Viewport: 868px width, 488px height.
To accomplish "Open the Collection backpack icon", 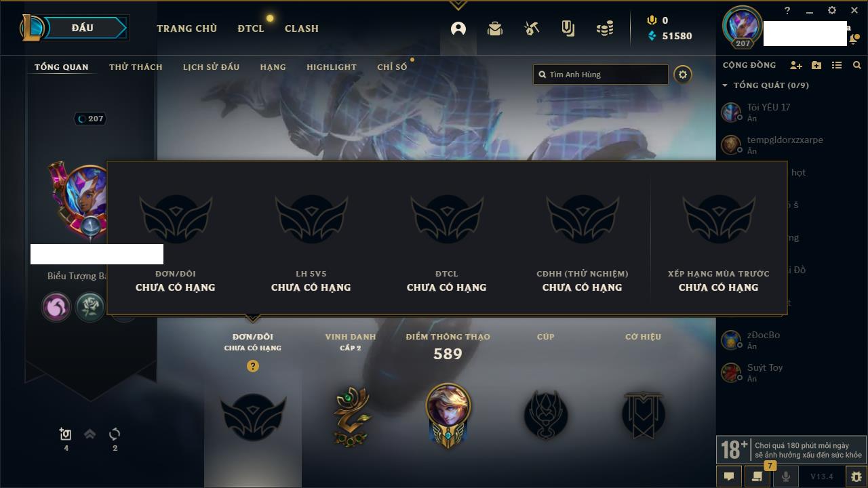I will (495, 28).
